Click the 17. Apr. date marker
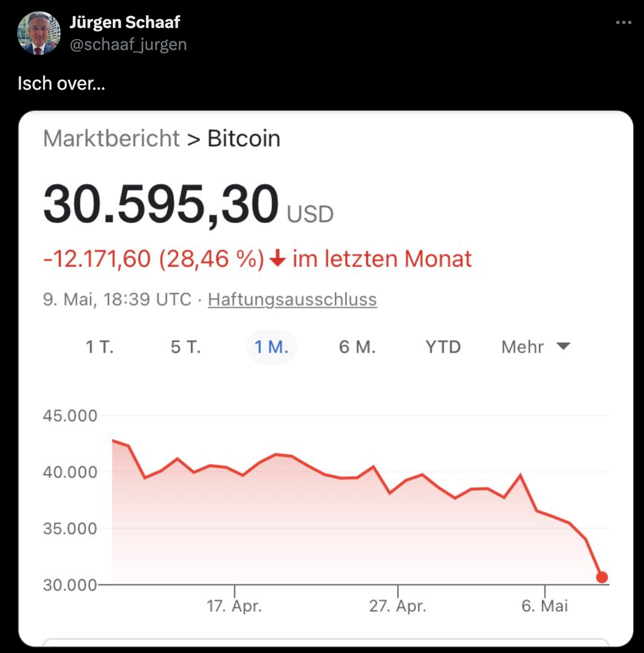Viewport: 644px width, 653px height. click(234, 605)
